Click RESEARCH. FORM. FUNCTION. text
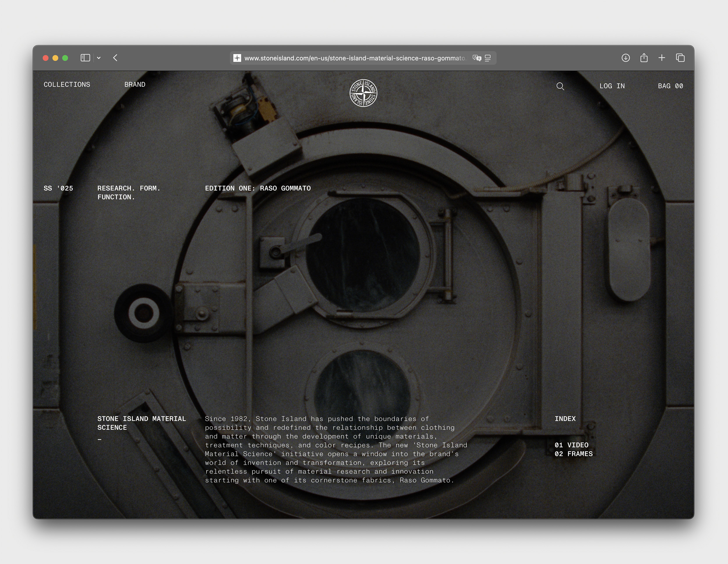The height and width of the screenshot is (564, 728). 129,193
